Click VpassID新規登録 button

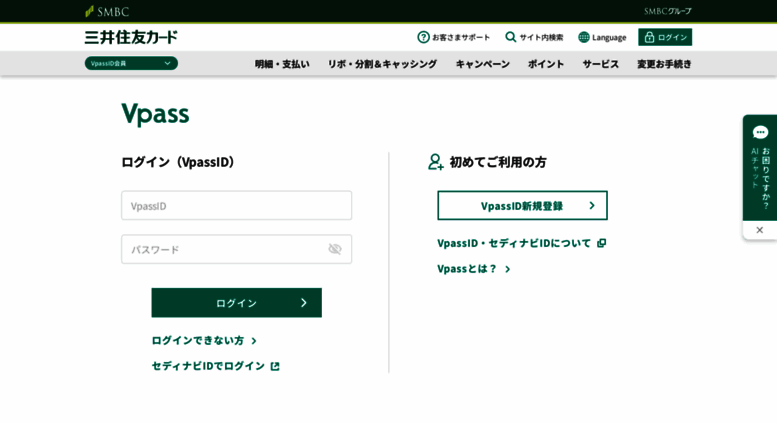tap(522, 206)
